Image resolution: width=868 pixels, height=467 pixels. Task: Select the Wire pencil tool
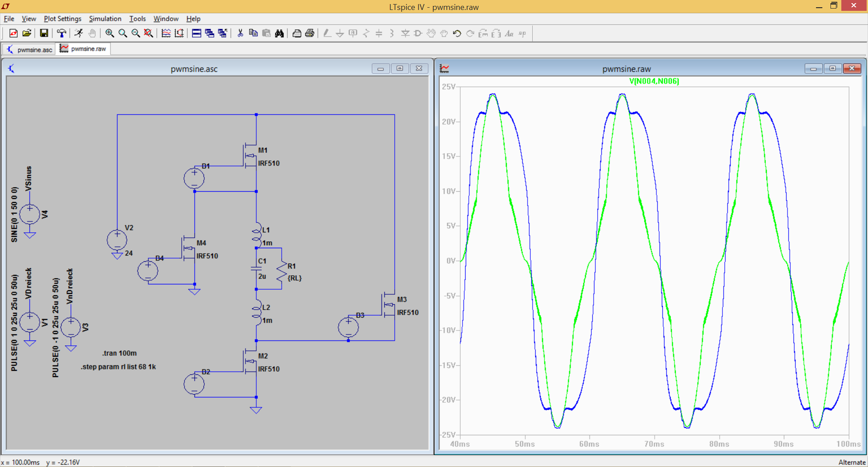327,33
